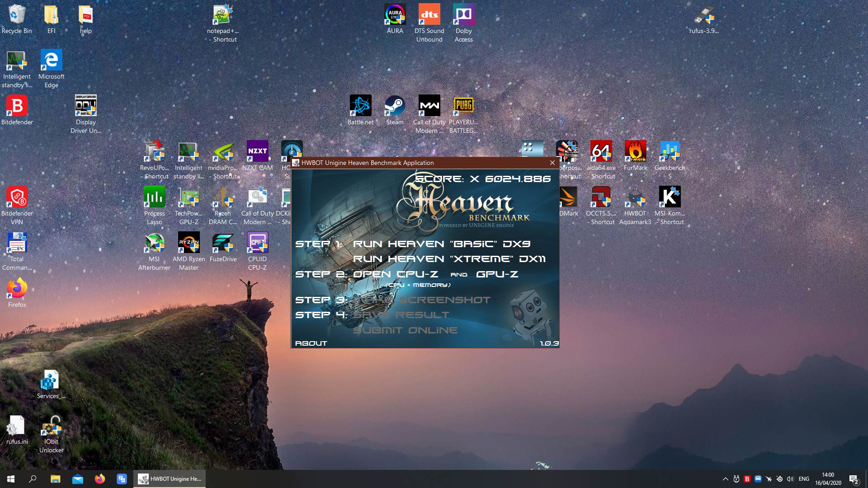Open taskbar Search magnifier
Image resolution: width=868 pixels, height=488 pixels.
[33, 479]
